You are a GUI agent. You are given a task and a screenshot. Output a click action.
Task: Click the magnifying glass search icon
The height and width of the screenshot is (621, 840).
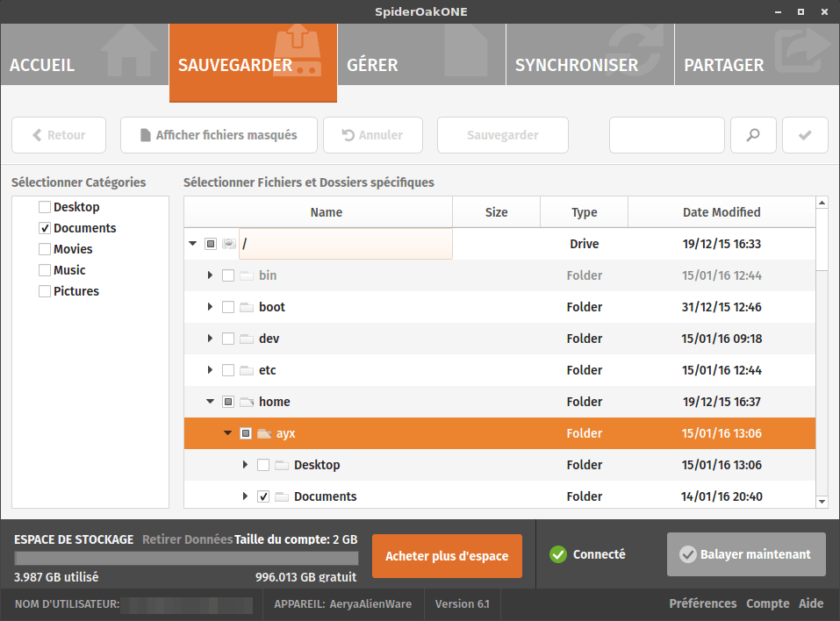coord(753,135)
